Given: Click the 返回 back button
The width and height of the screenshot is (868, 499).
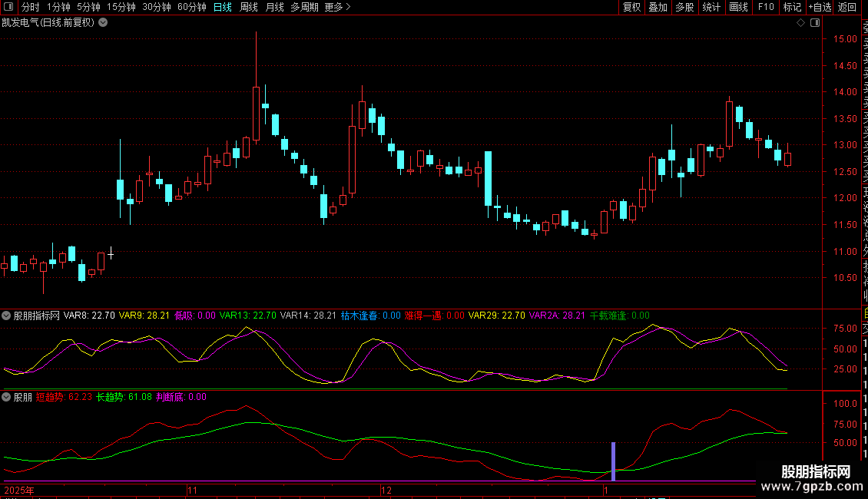Looking at the screenshot, I should 847,7.
